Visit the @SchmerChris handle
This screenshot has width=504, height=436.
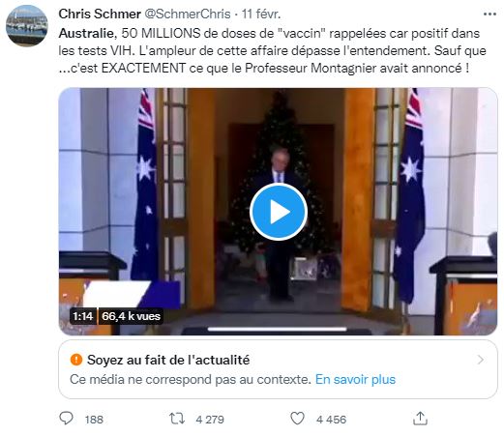188,14
